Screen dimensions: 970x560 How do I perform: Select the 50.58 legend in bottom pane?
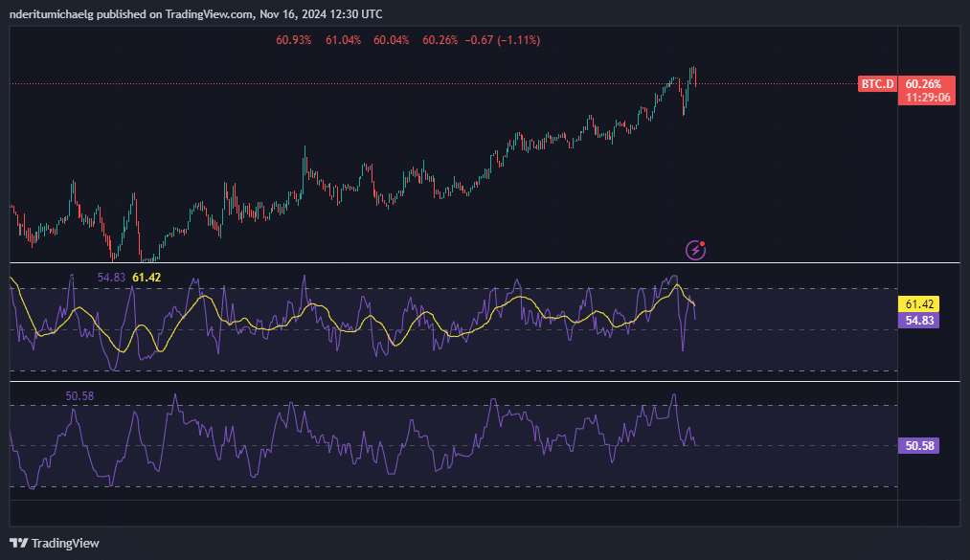pos(79,395)
